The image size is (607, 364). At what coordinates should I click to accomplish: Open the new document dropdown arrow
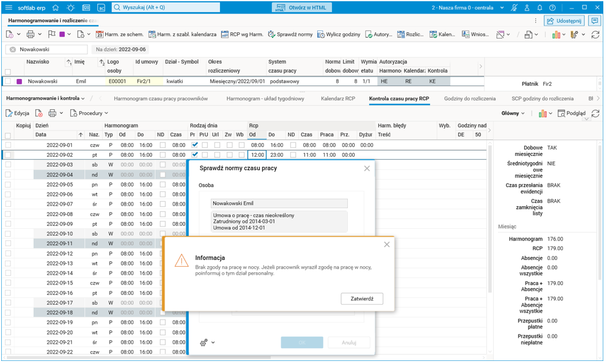(x=18, y=34)
